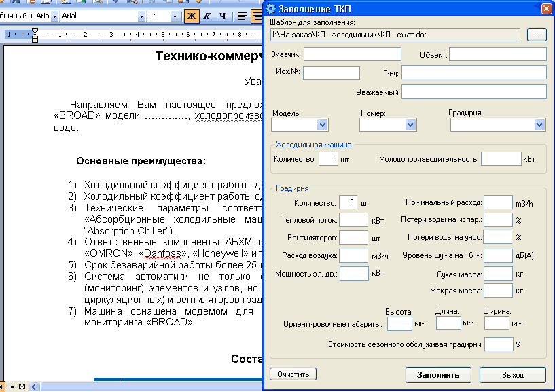
Task: Select the align left icon
Action: point(242,15)
